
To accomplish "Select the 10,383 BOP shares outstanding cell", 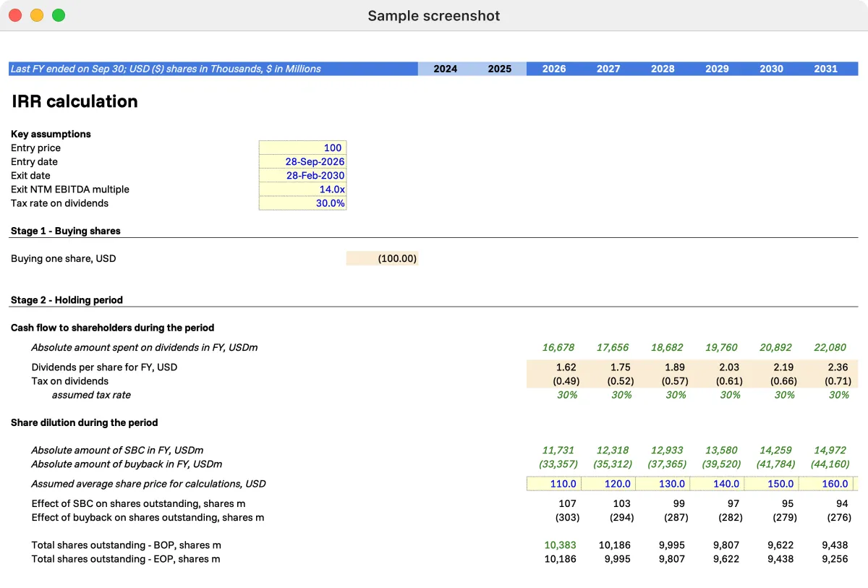I will [x=561, y=545].
